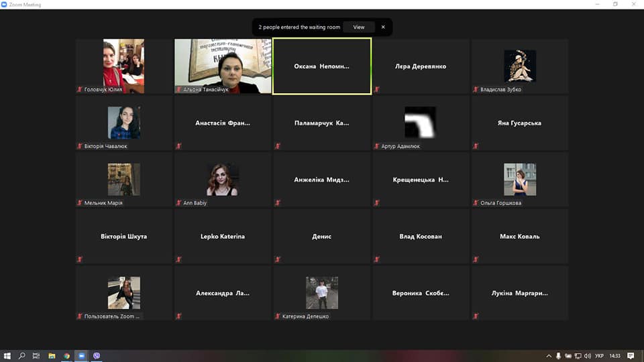644x362 pixels.
Task: Select the Лера Деревянко participant tile
Action: click(421, 66)
